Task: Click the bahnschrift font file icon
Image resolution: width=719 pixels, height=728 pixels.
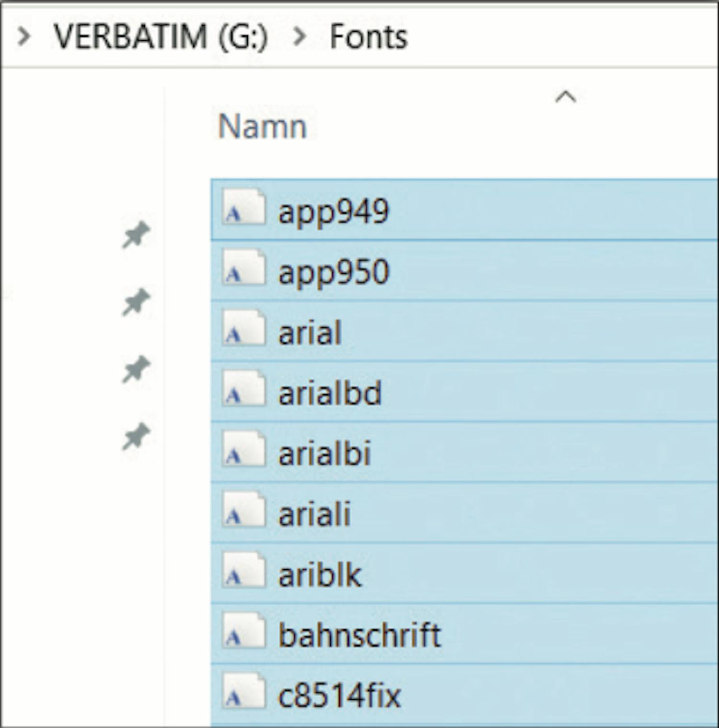Action: (244, 630)
